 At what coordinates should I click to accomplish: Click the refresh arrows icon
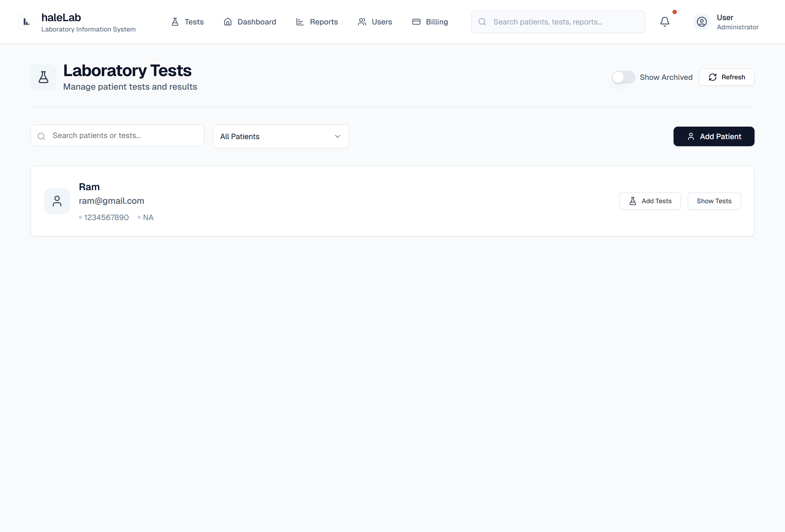[712, 77]
